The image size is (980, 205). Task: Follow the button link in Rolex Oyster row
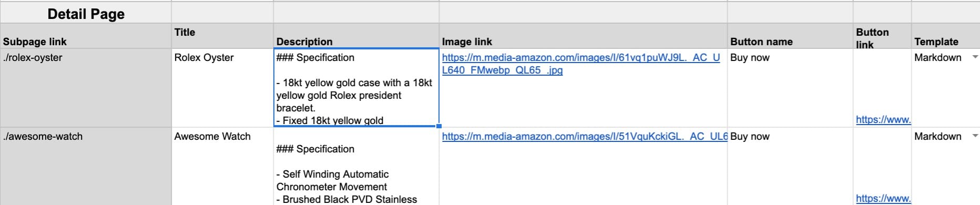883,119
